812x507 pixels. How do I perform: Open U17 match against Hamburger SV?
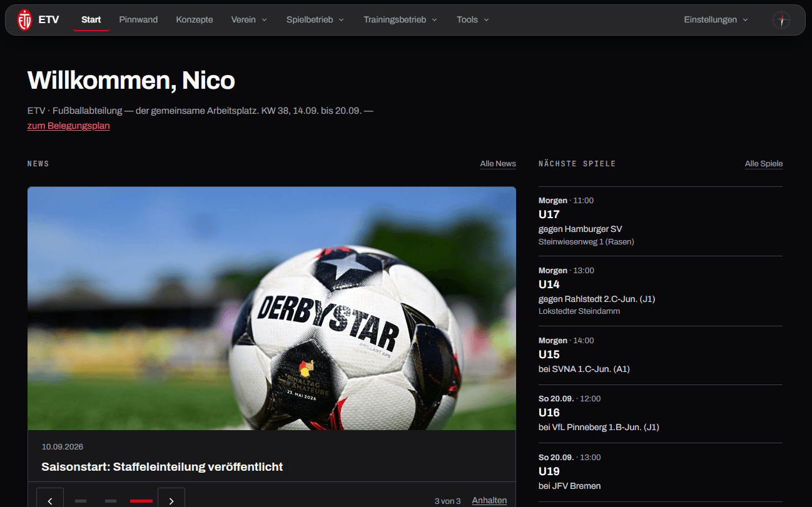click(x=661, y=221)
